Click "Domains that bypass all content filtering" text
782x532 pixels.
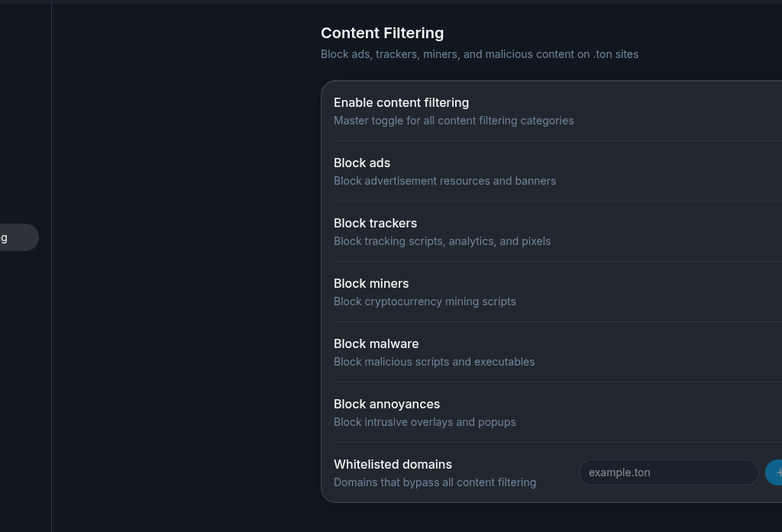click(x=435, y=482)
